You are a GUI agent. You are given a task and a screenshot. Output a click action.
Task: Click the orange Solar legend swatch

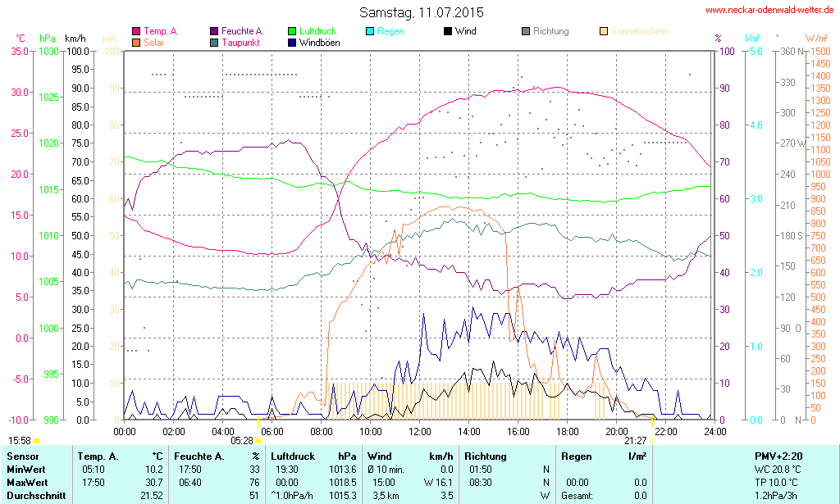(x=136, y=42)
